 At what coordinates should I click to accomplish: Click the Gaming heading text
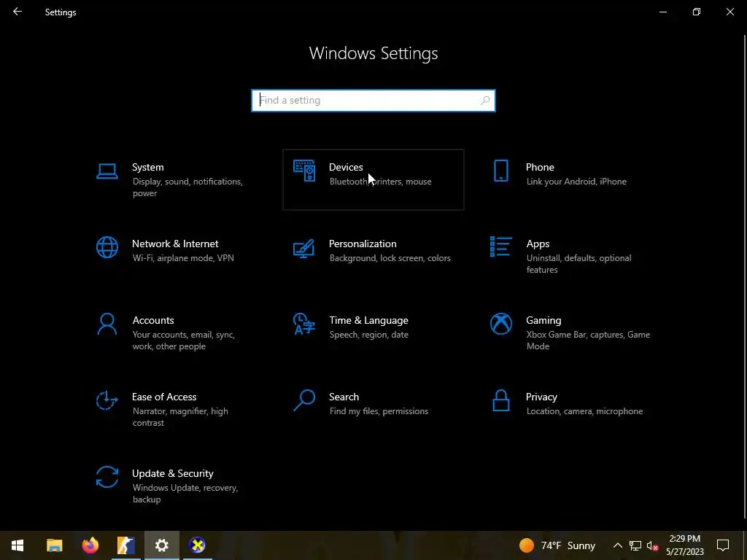click(x=543, y=321)
